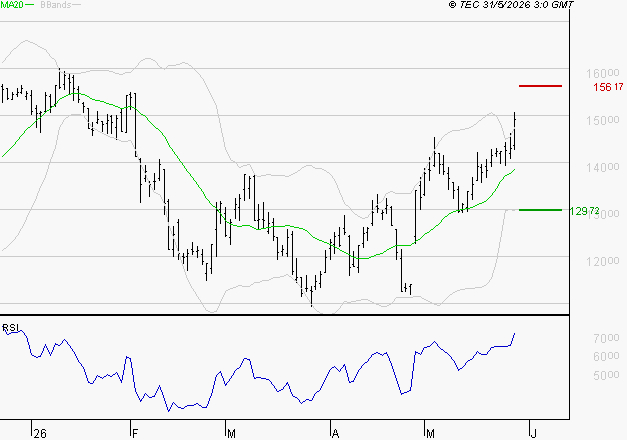Click the MA20 legend label

click(11, 5)
